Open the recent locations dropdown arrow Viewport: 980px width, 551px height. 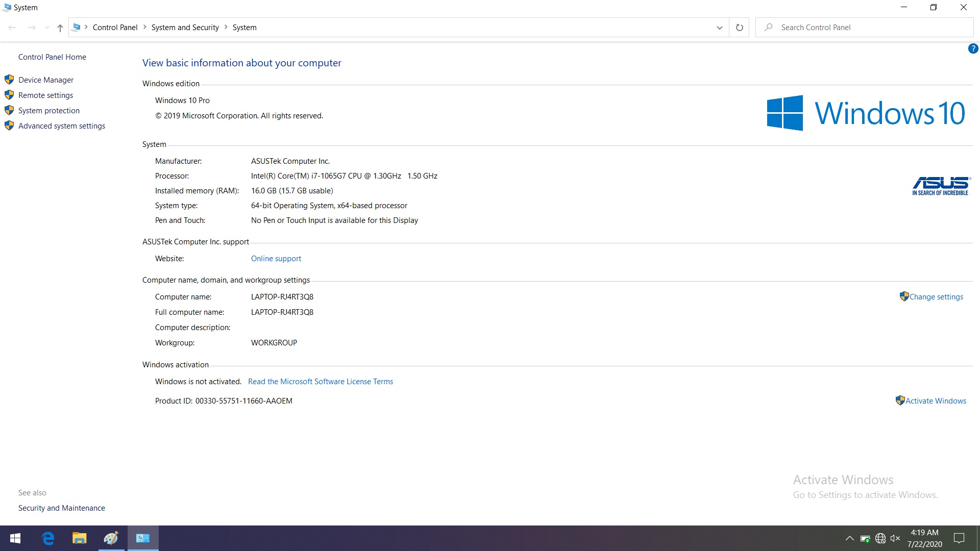(x=47, y=28)
